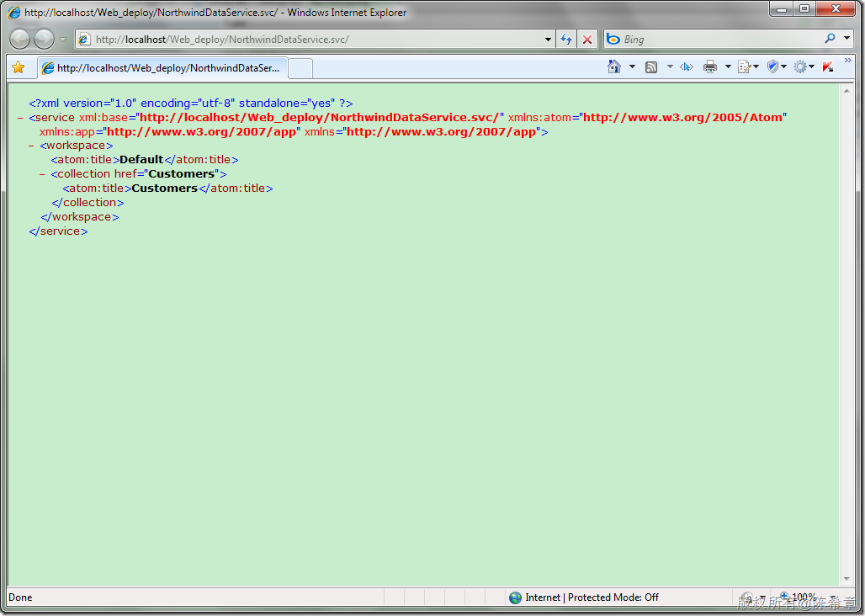
Task: Open the Tools gear menu
Action: tap(804, 66)
